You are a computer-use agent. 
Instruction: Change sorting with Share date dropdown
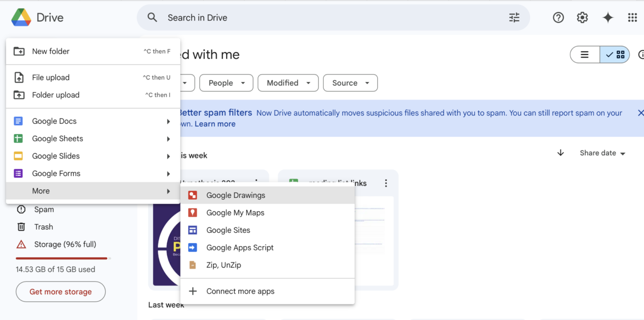click(x=602, y=153)
